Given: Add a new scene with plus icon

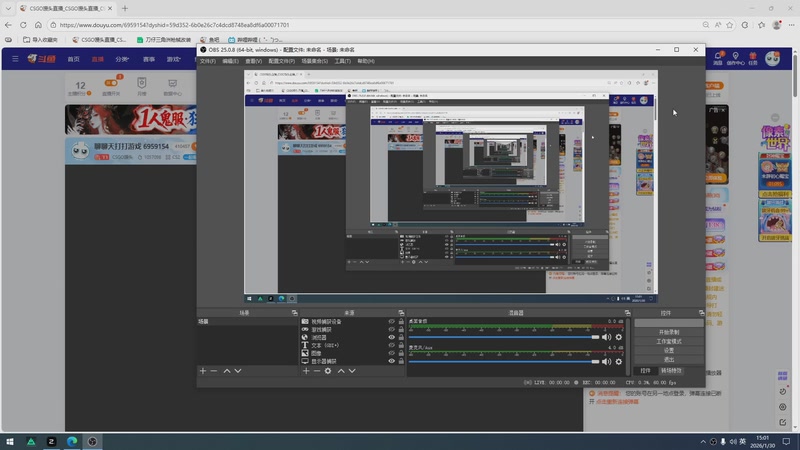Looking at the screenshot, I should pyautogui.click(x=203, y=371).
